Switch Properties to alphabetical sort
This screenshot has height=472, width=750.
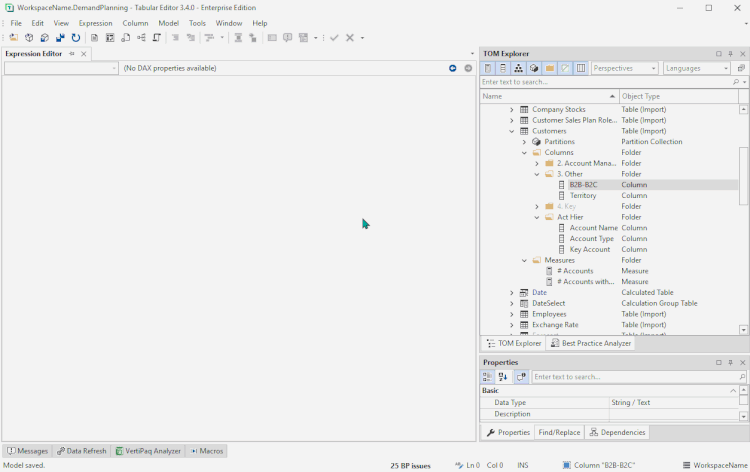pos(503,377)
